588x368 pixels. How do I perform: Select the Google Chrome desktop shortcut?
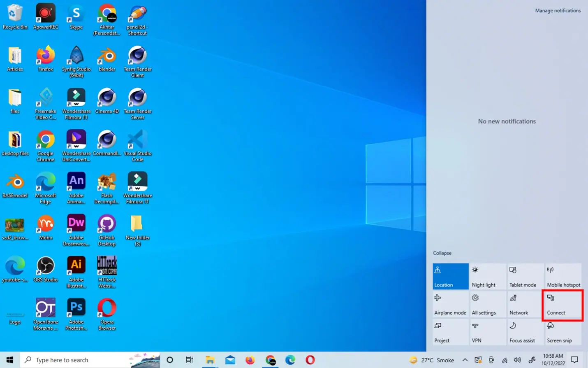(x=46, y=146)
